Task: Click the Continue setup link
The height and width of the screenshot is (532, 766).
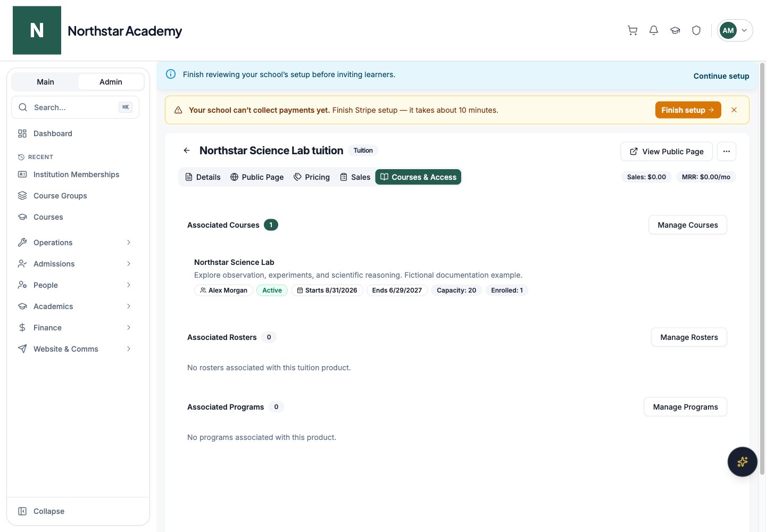Action: click(x=721, y=76)
